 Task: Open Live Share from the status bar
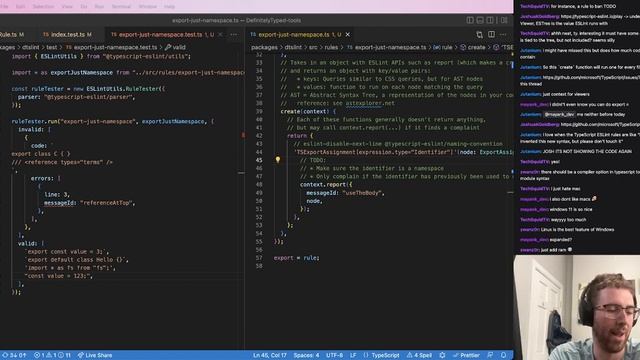coord(95,355)
